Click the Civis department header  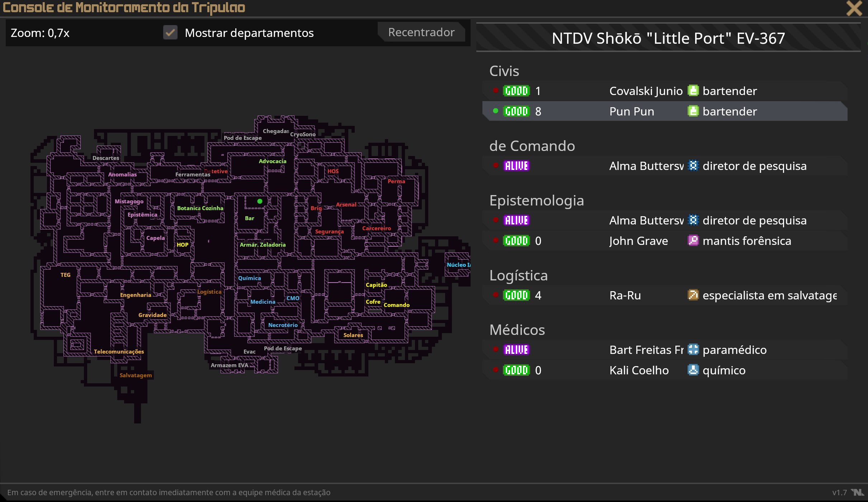click(504, 71)
